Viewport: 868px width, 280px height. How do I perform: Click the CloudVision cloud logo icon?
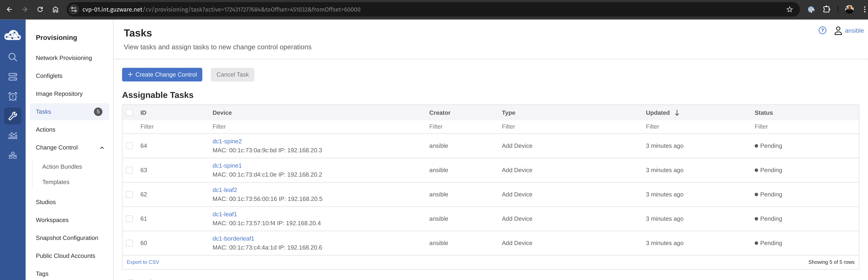click(x=12, y=35)
